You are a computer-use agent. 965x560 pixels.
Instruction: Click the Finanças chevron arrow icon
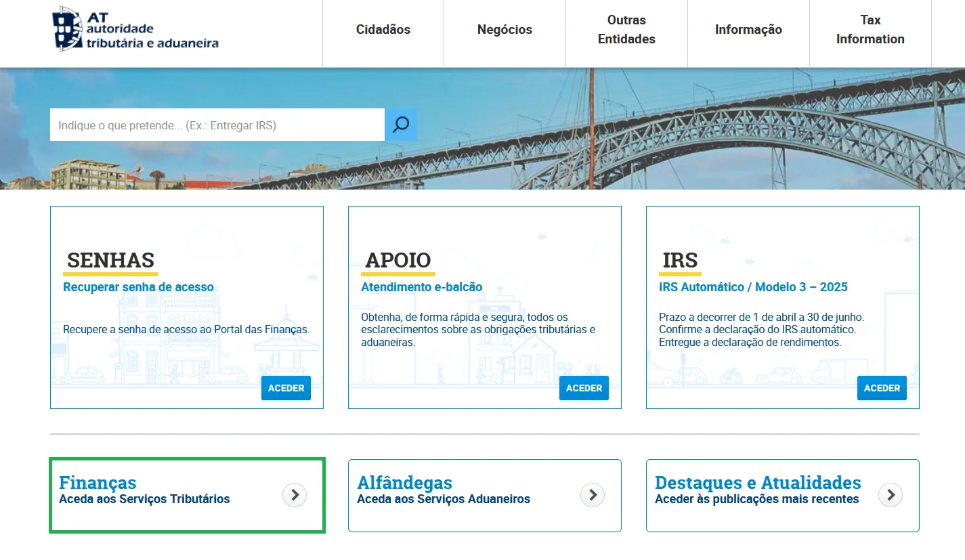pos(295,495)
